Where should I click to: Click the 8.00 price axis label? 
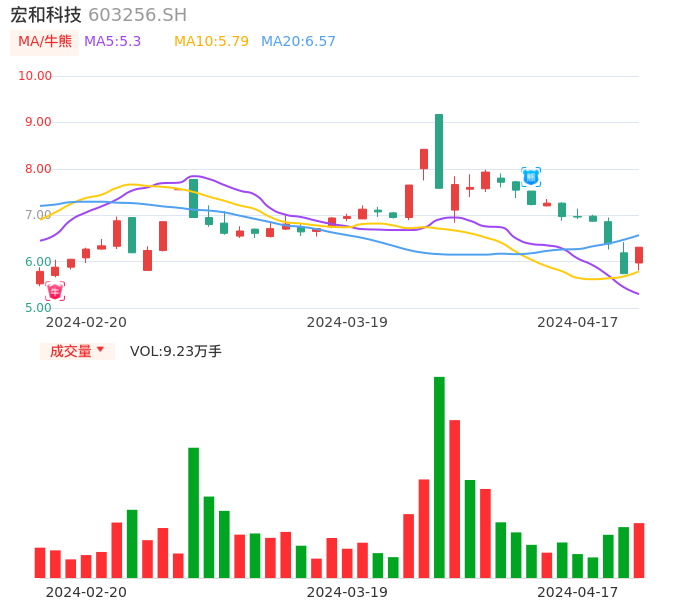(38, 169)
